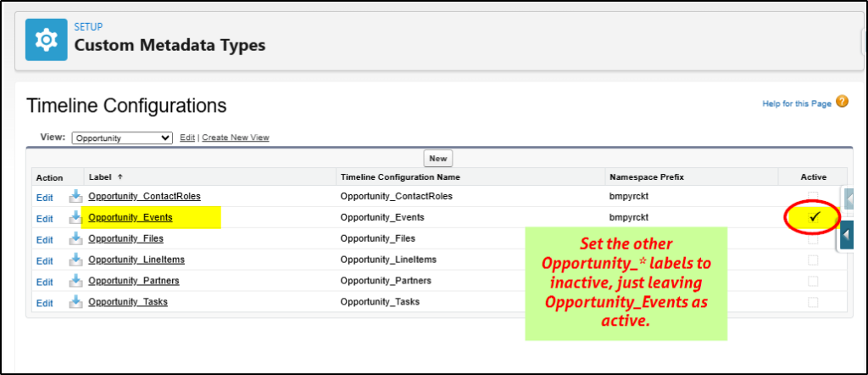Click download icon beside Opportunity_ContactRoles
The image size is (868, 375).
tap(75, 197)
